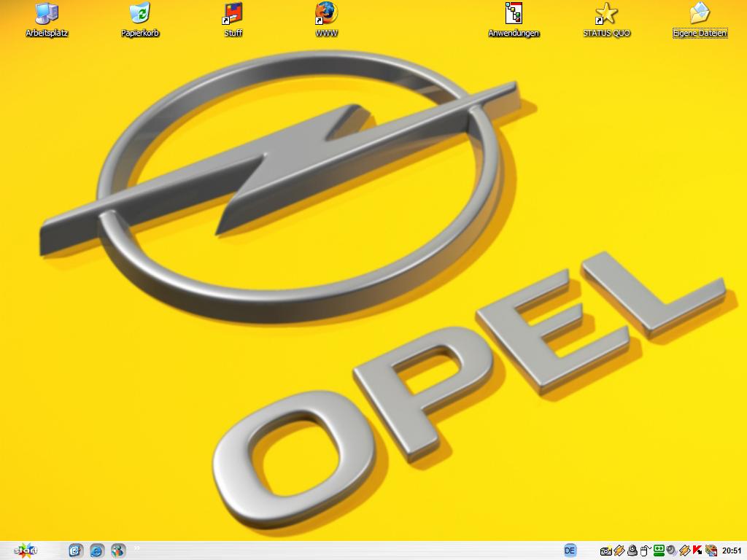Click the first quick launch icon
This screenshot has width=747, height=560.
tap(76, 551)
